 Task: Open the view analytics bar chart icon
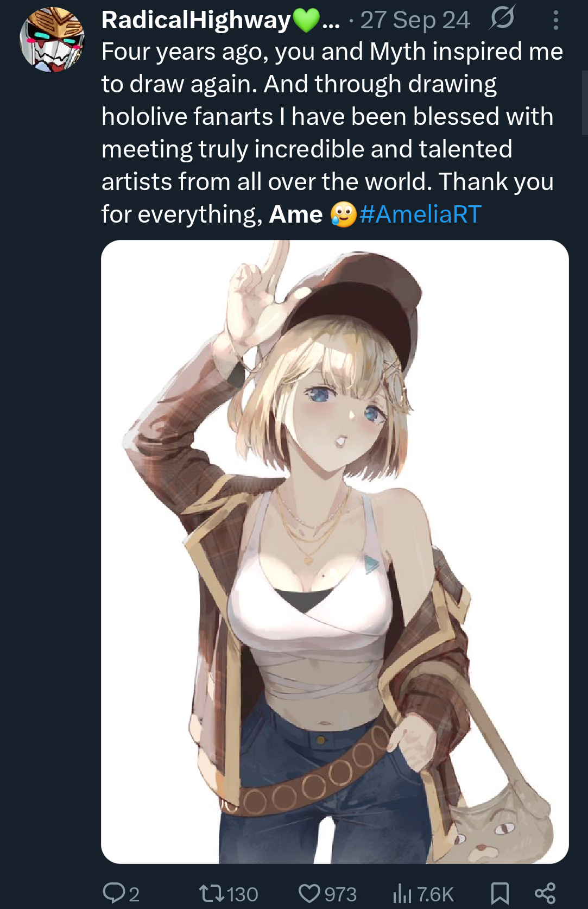[x=402, y=893]
